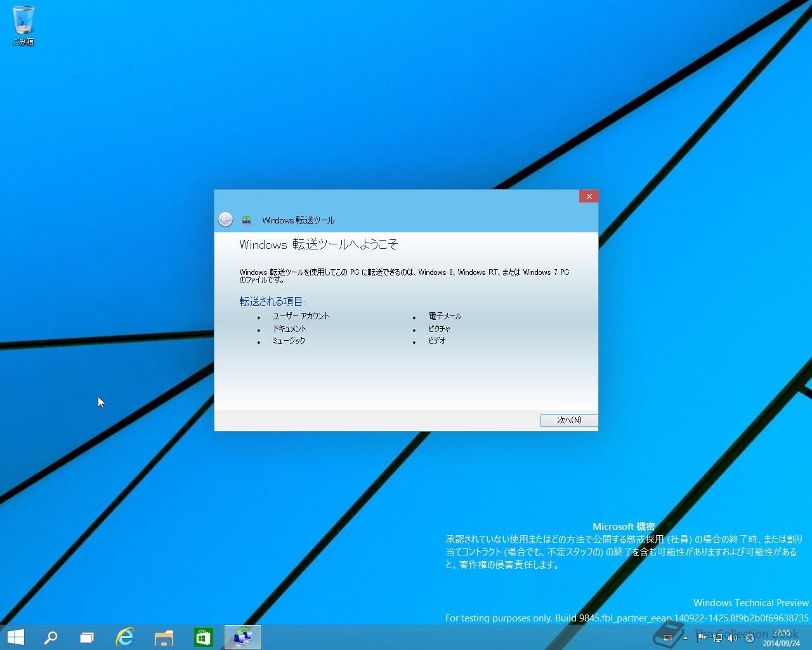Click the 次へ(N) button
Viewport: 812px width, 650px height.
[569, 420]
